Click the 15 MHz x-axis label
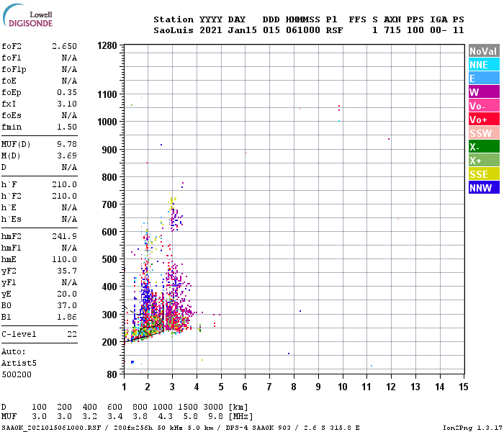 pos(463,387)
